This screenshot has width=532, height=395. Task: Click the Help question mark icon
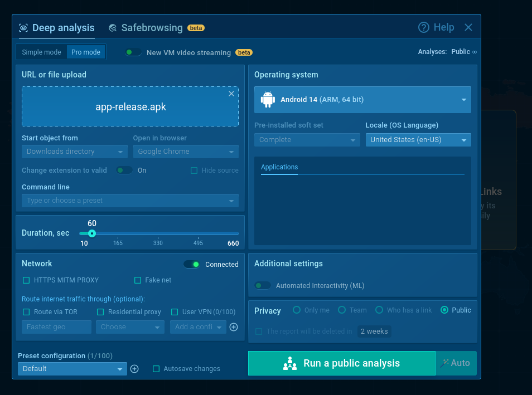[424, 27]
